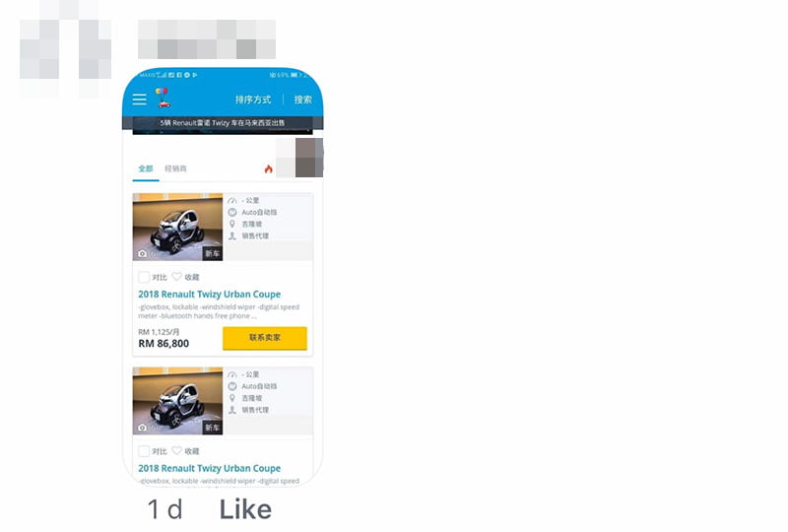Tap heart favorite icon on second listing
The height and width of the screenshot is (532, 788).
[176, 450]
